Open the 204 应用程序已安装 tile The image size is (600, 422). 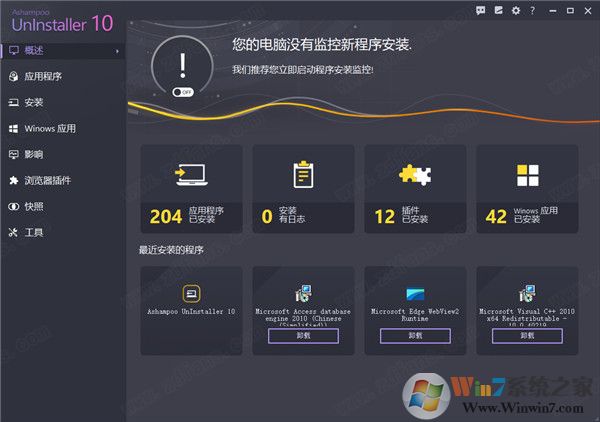191,189
